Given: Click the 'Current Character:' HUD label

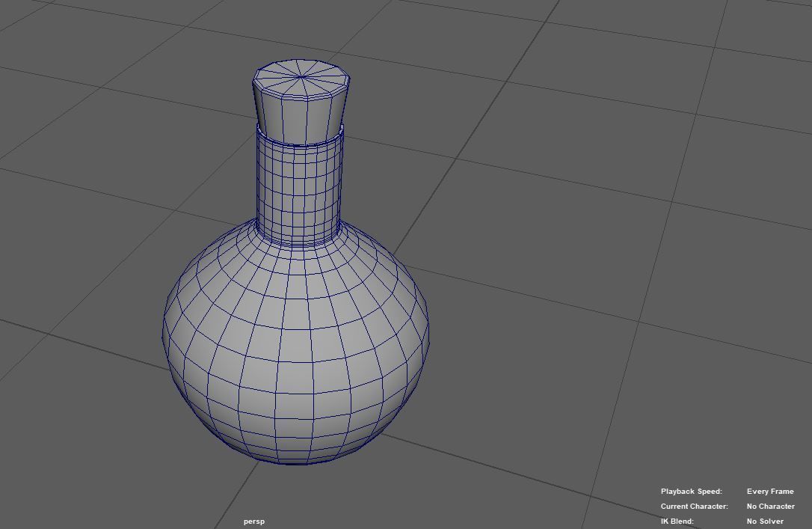Looking at the screenshot, I should tap(694, 507).
